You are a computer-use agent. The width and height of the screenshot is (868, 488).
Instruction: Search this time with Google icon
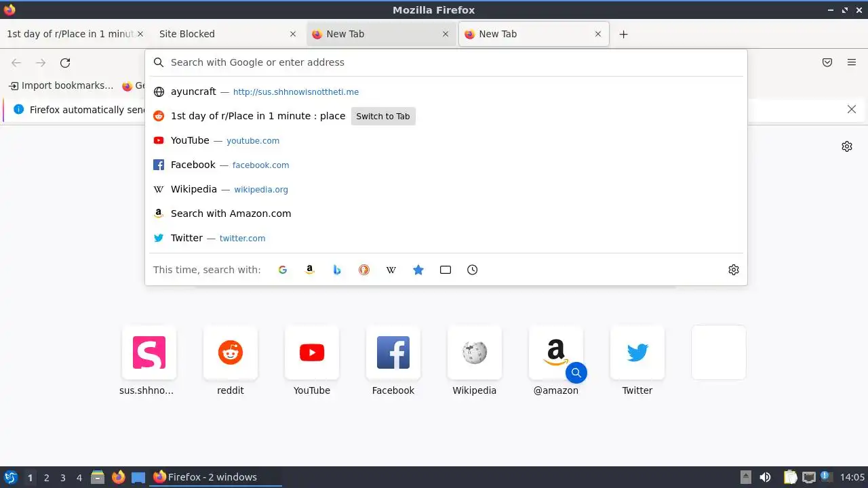pyautogui.click(x=283, y=270)
